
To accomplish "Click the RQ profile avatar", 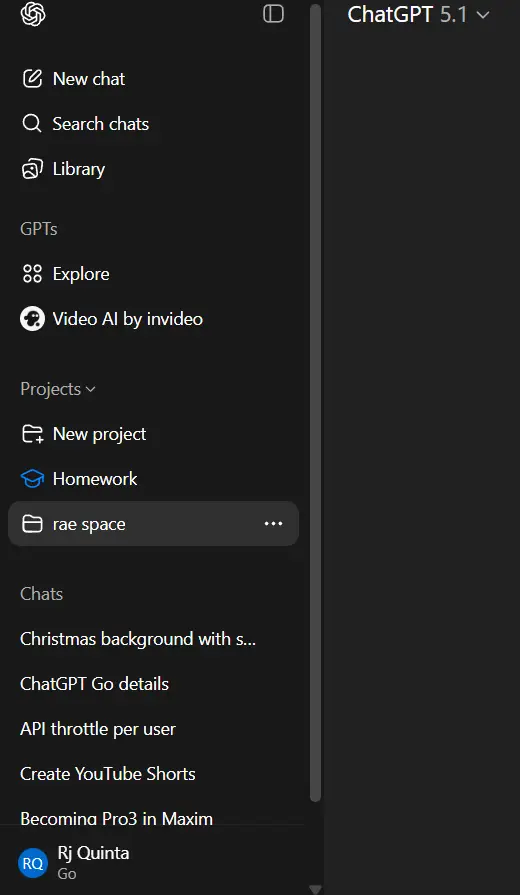I will coord(33,863).
